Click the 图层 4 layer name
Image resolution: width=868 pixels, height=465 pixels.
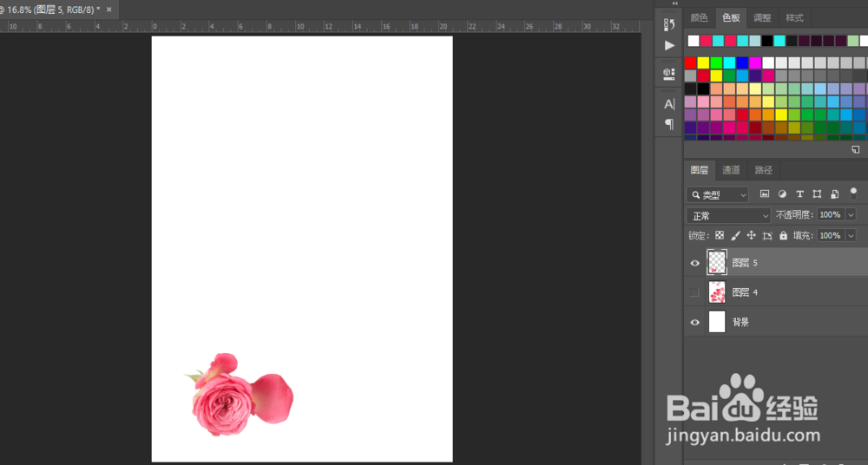[745, 292]
